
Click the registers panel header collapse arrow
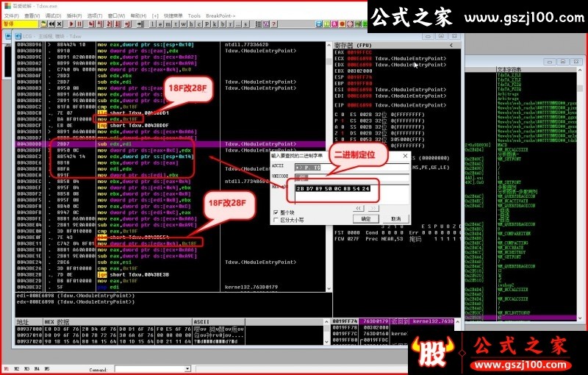tap(451, 45)
